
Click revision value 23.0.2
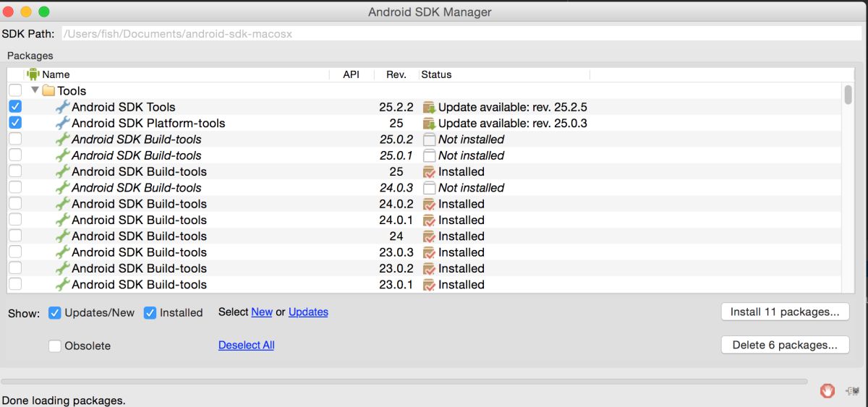coord(396,269)
